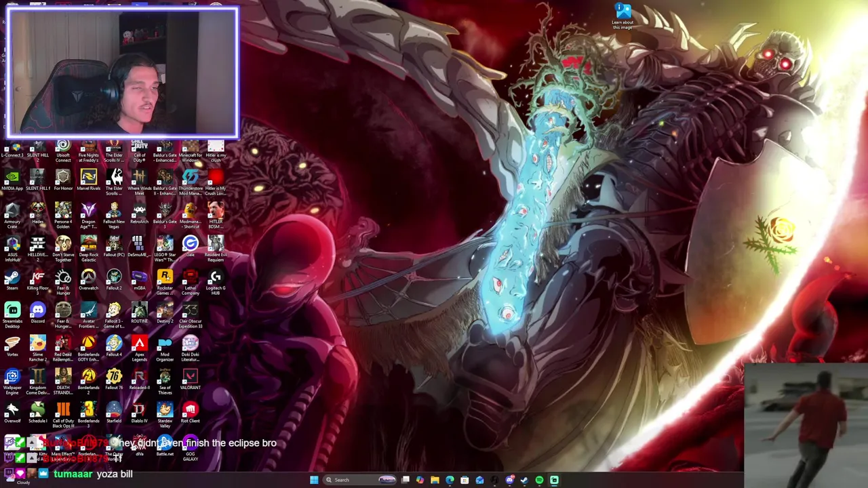Open Steam desktop shortcut
The width and height of the screenshot is (868, 488).
pyautogui.click(x=12, y=280)
